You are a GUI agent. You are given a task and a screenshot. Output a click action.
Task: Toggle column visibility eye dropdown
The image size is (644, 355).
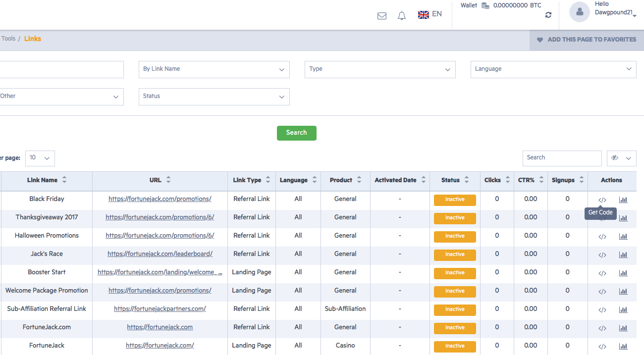622,158
